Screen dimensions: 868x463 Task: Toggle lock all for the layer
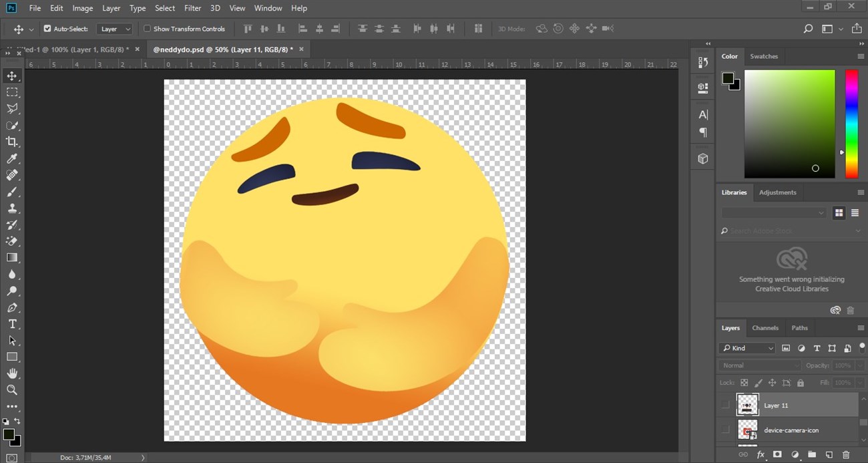(801, 383)
